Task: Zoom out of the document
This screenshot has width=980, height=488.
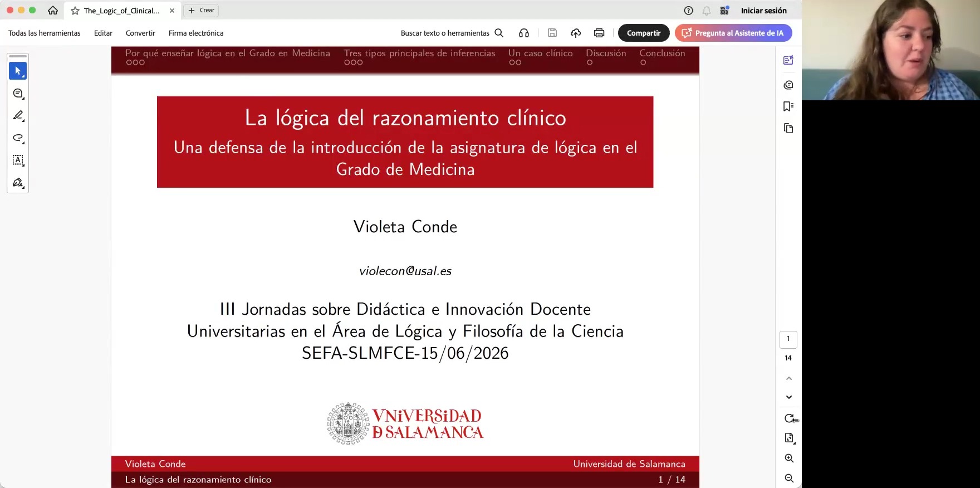Action: click(x=790, y=479)
